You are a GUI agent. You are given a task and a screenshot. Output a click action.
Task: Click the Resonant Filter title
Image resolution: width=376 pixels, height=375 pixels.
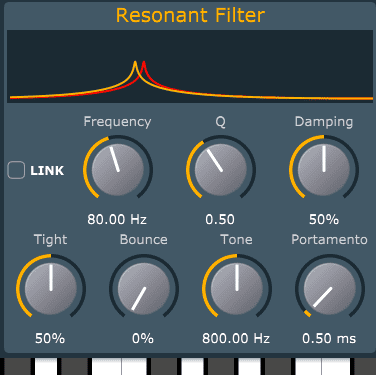coord(190,15)
